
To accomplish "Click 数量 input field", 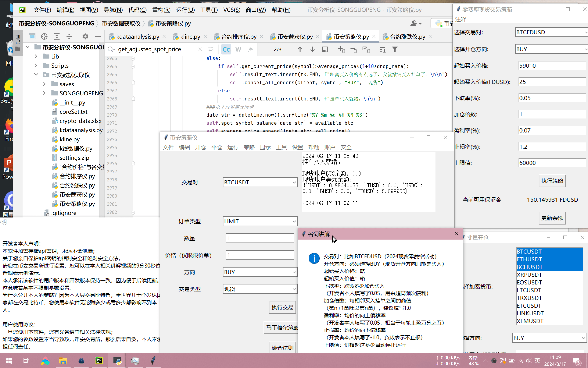I will point(260,238).
